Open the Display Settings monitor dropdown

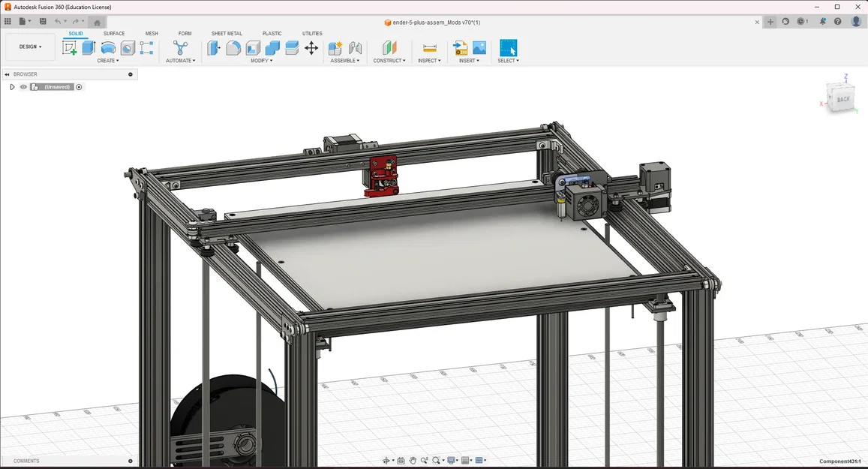(x=453, y=461)
